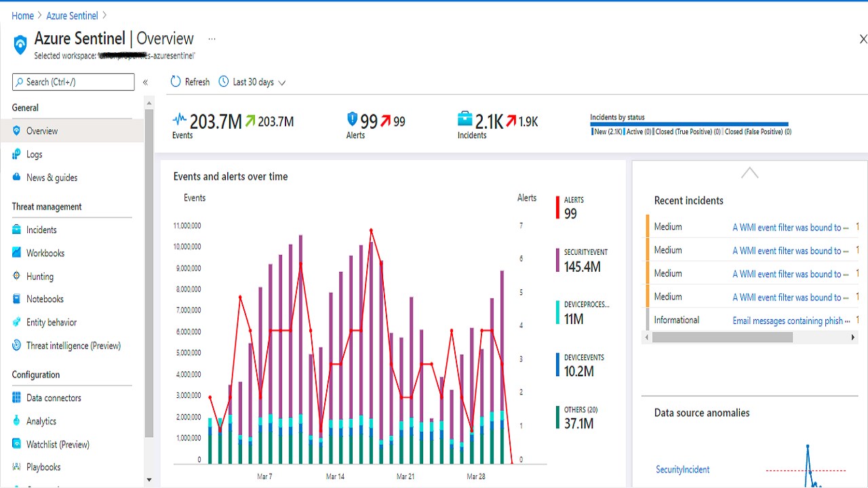Image resolution: width=868 pixels, height=488 pixels.
Task: Click the Events pulse icon
Action: point(180,121)
